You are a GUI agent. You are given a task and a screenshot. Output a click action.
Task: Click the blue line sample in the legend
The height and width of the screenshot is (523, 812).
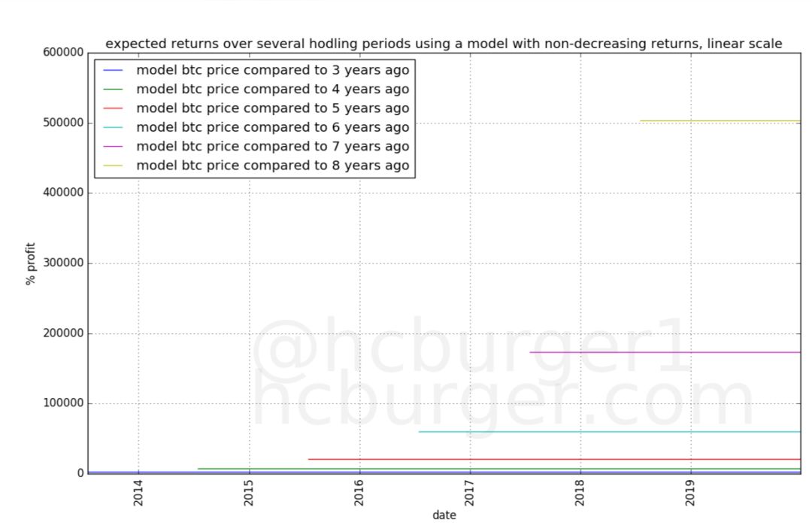pyautogui.click(x=113, y=71)
